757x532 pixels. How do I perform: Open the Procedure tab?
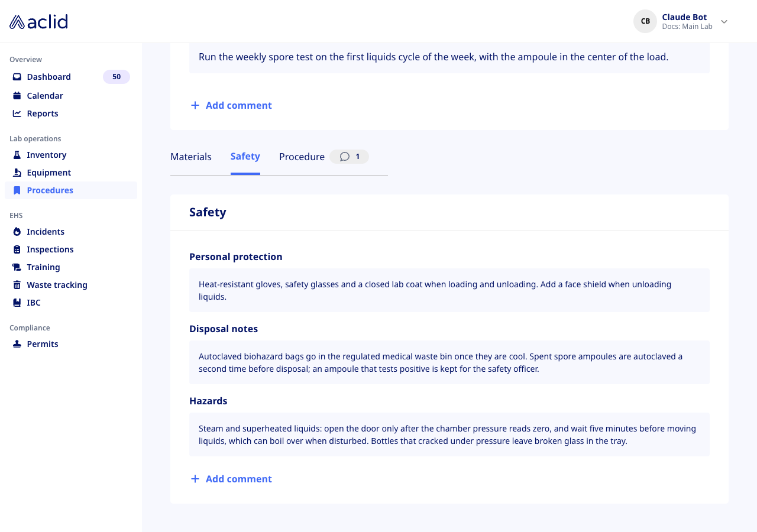click(x=302, y=157)
